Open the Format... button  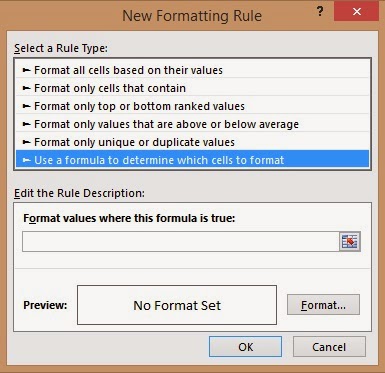323,305
